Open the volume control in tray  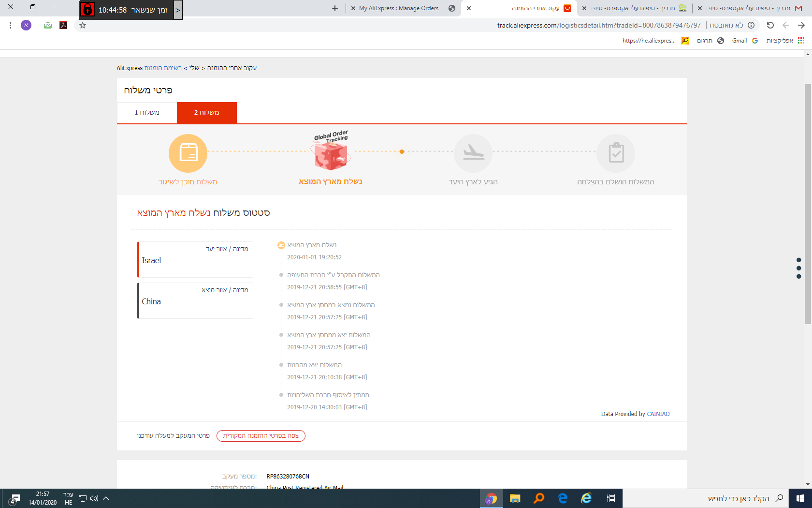(94, 498)
